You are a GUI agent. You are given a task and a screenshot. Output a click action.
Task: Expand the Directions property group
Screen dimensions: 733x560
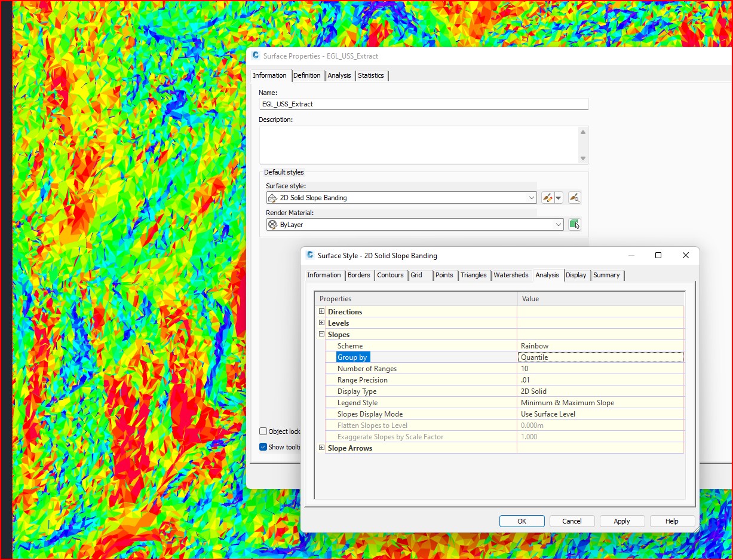(x=321, y=311)
